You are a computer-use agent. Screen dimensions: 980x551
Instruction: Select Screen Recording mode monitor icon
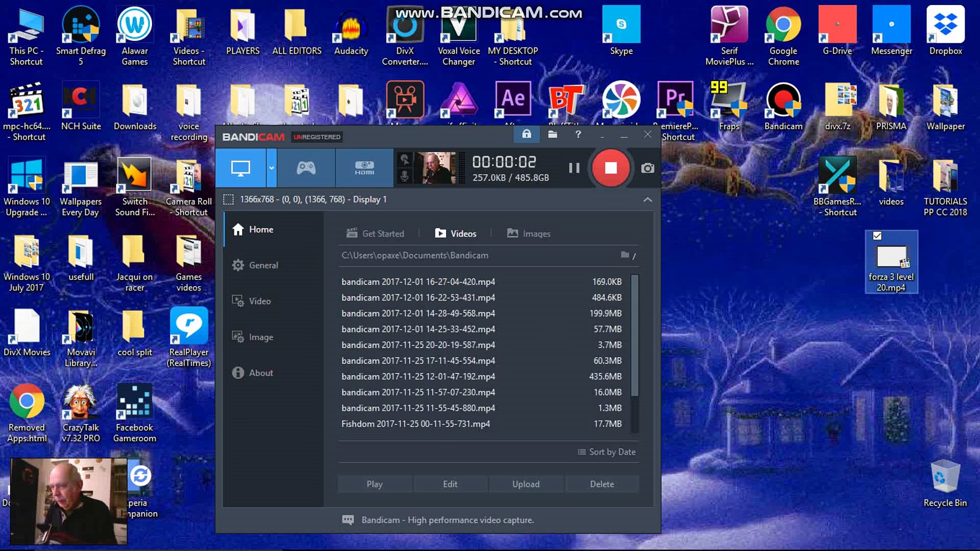[240, 168]
